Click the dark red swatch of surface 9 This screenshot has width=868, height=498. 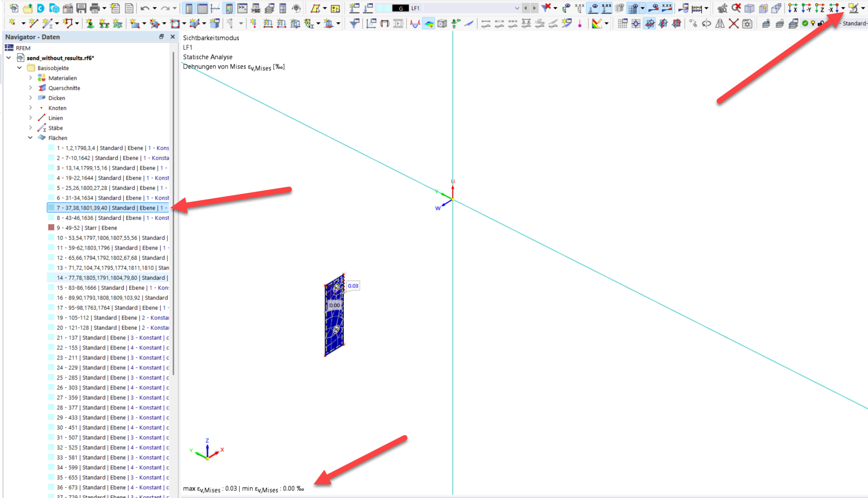tap(51, 228)
